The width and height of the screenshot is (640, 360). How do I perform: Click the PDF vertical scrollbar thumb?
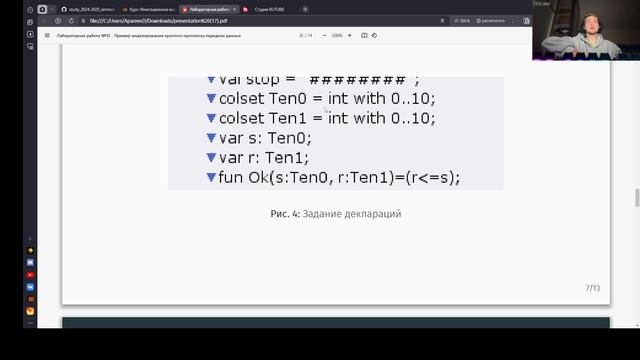(x=637, y=198)
